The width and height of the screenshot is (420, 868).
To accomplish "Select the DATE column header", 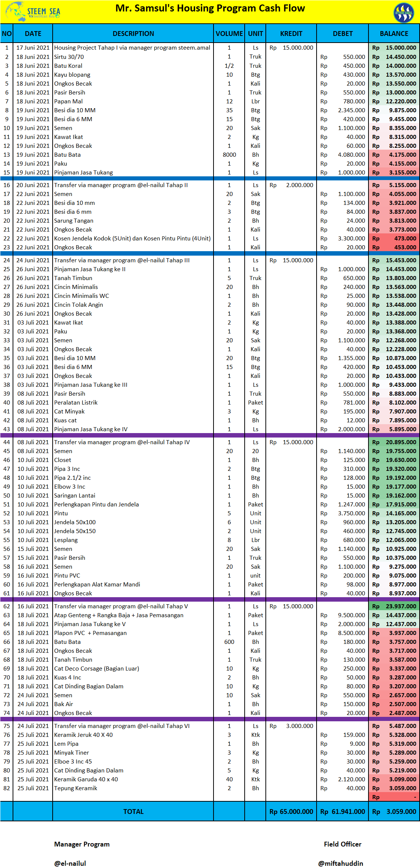I will [x=33, y=34].
